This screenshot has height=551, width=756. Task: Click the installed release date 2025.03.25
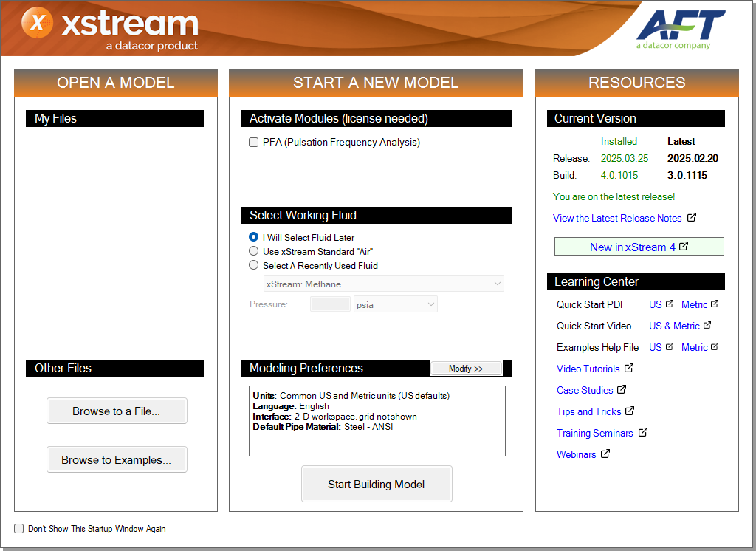pyautogui.click(x=625, y=158)
